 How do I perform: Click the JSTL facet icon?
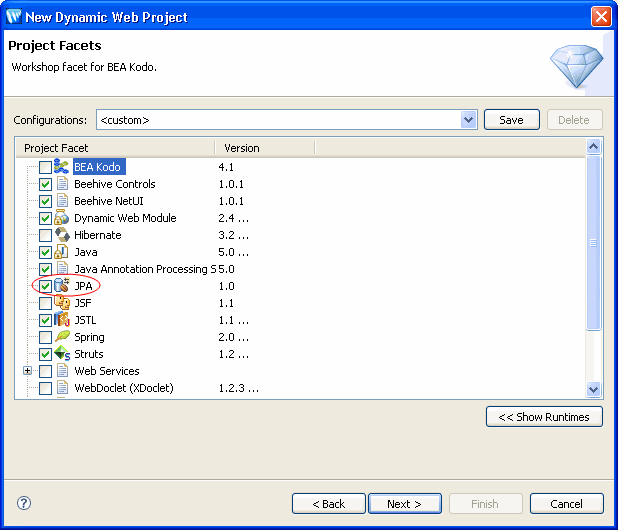tap(61, 319)
